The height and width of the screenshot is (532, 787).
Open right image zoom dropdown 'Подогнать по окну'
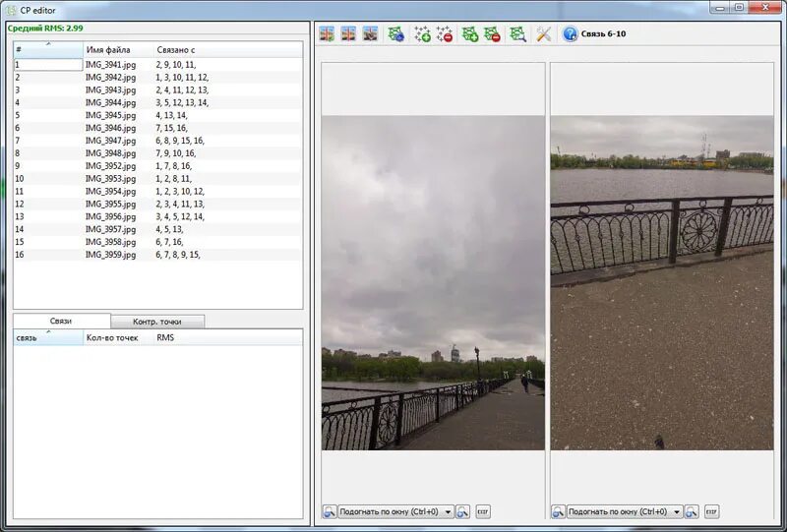pyautogui.click(x=625, y=512)
